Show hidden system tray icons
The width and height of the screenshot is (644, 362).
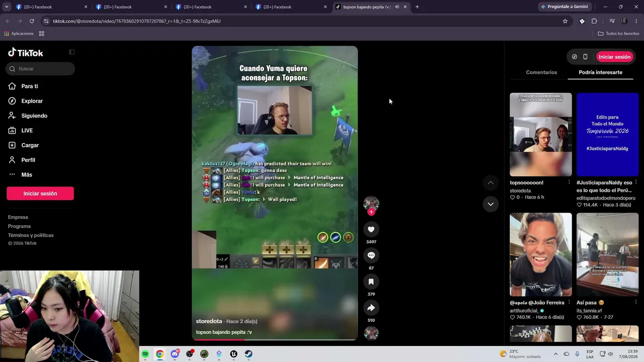click(x=555, y=354)
